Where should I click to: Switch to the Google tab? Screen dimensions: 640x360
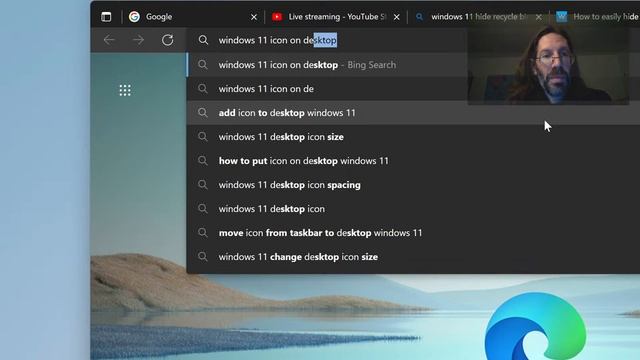tap(193, 17)
